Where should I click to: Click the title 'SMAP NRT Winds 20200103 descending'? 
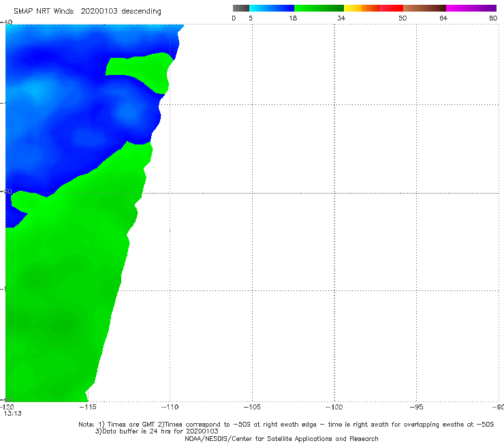(x=87, y=12)
